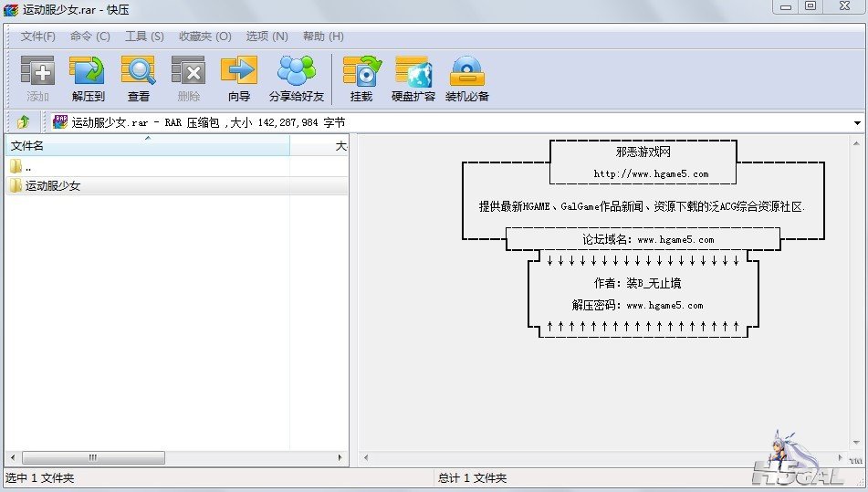Open the 命令 (C) menu
Image resolution: width=868 pixels, height=492 pixels.
(89, 37)
